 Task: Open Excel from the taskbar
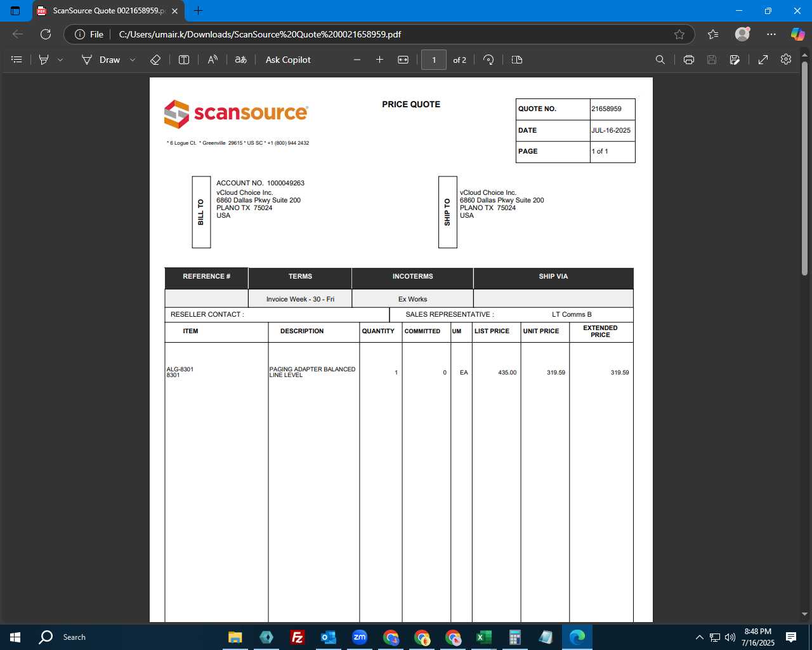[x=483, y=637]
